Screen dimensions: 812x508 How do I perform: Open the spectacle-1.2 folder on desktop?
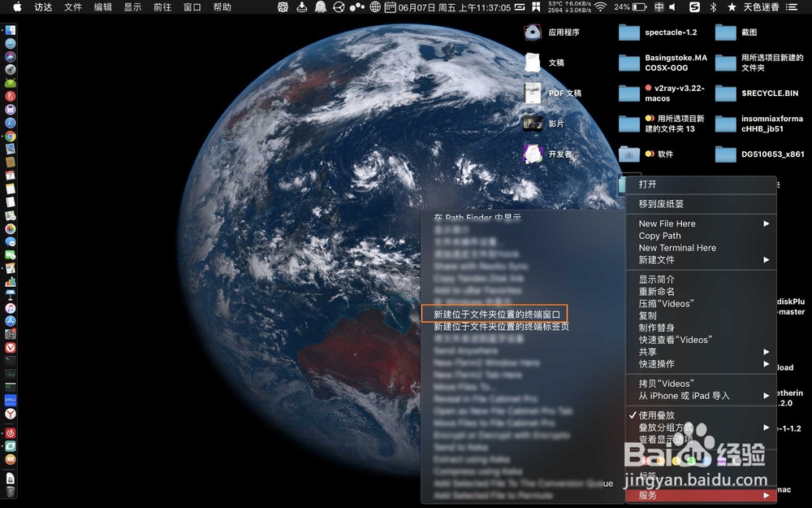tap(628, 33)
